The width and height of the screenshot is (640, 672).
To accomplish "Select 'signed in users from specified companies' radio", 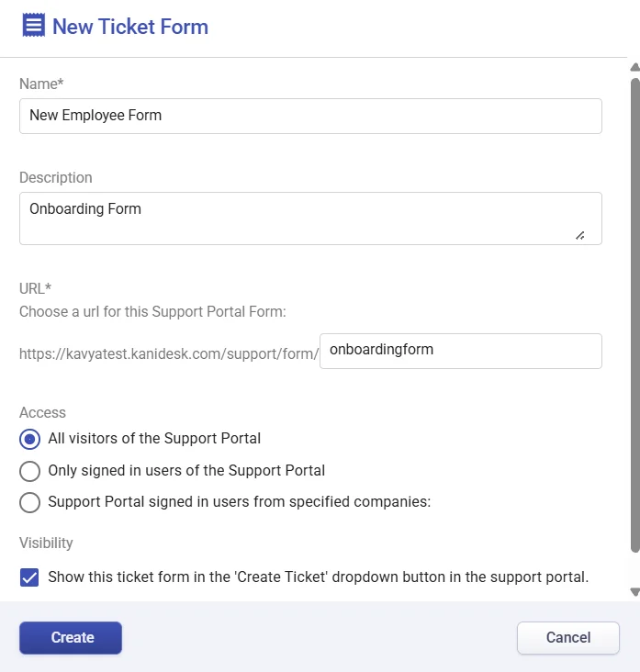I will coord(30,502).
